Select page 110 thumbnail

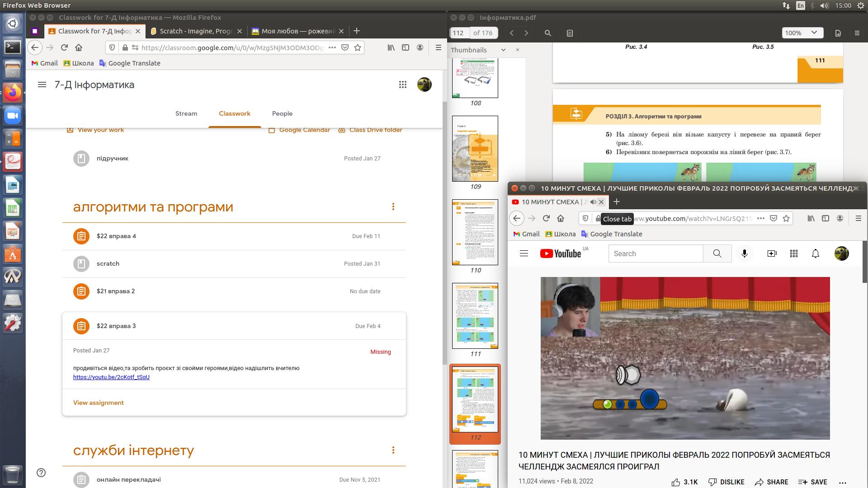pos(475,232)
